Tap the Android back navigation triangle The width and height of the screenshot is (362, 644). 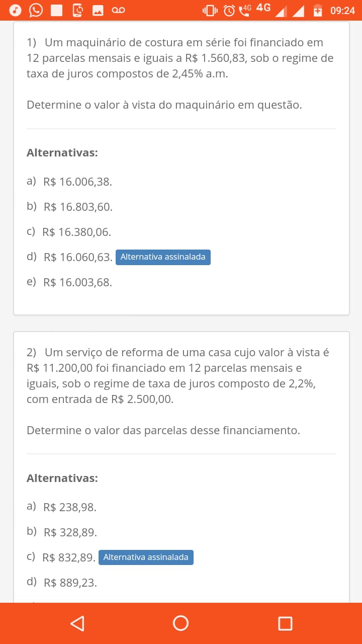tap(77, 623)
